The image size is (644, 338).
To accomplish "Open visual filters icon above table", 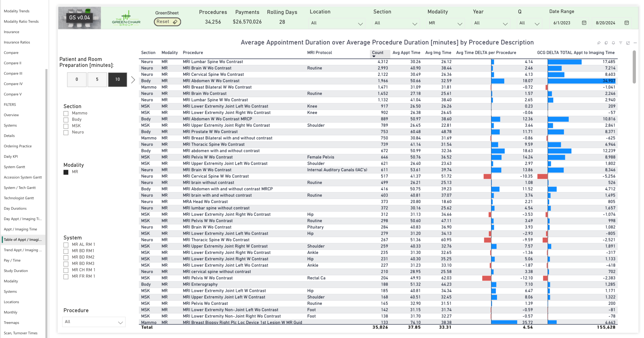I will 620,43.
